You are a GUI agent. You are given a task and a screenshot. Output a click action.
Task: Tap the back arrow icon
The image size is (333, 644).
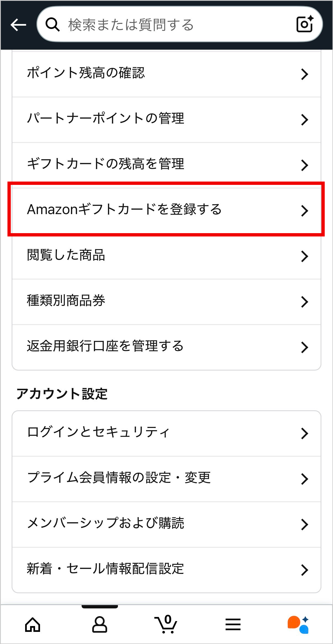coord(18,25)
